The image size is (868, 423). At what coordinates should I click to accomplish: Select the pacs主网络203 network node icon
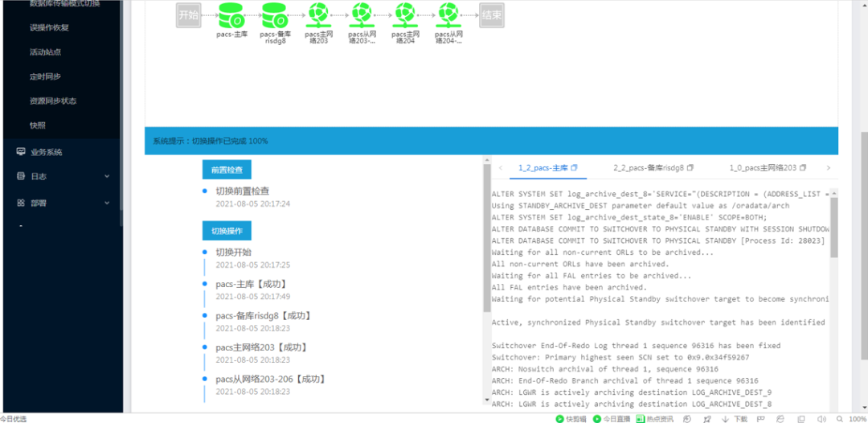(x=318, y=14)
